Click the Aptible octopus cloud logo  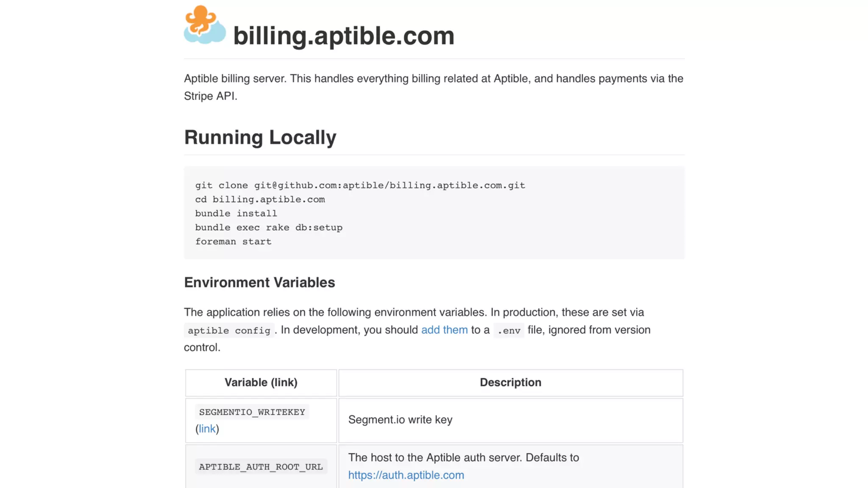[205, 25]
